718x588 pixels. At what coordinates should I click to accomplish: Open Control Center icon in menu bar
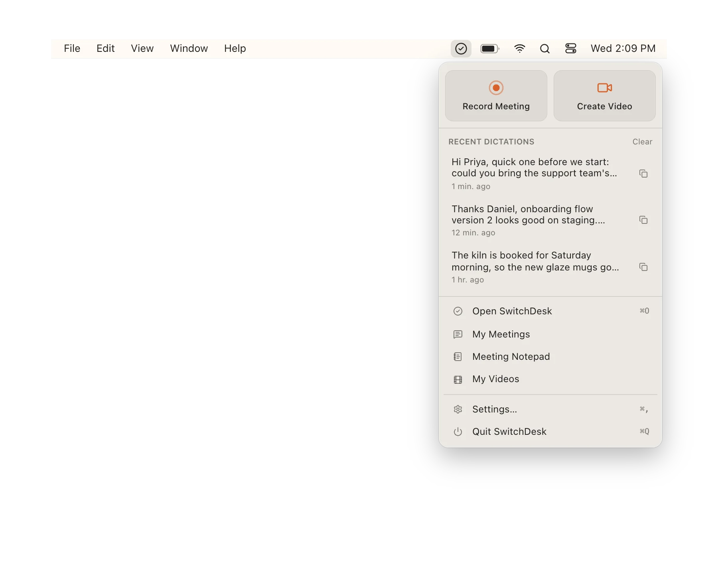click(x=570, y=49)
